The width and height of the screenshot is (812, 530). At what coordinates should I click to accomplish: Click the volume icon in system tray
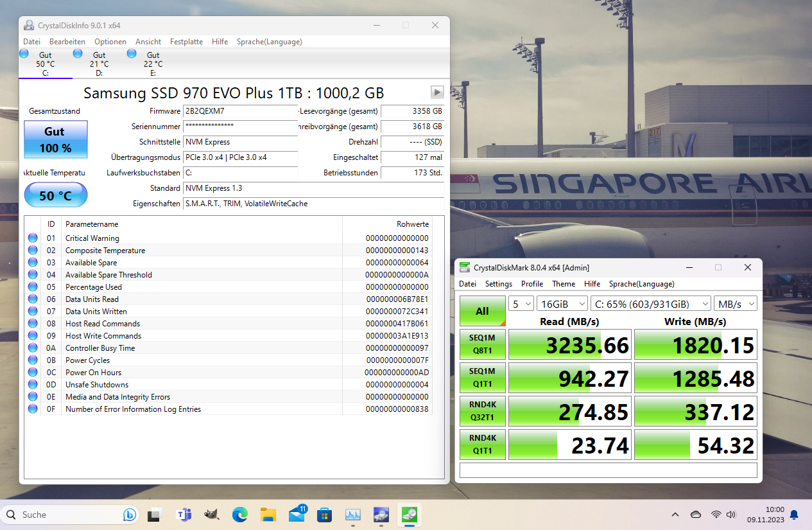(730, 515)
